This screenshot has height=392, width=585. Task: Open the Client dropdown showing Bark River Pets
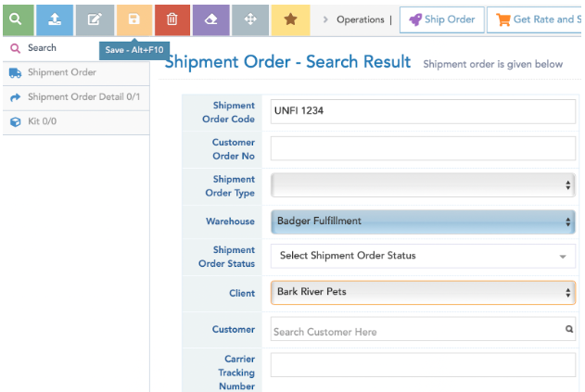[423, 292]
